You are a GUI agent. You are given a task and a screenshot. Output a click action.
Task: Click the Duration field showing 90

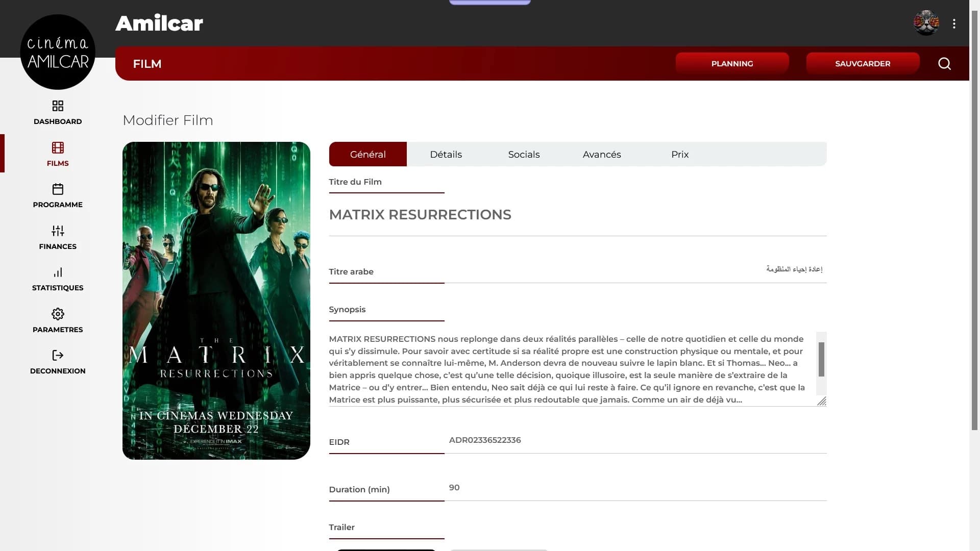635,488
